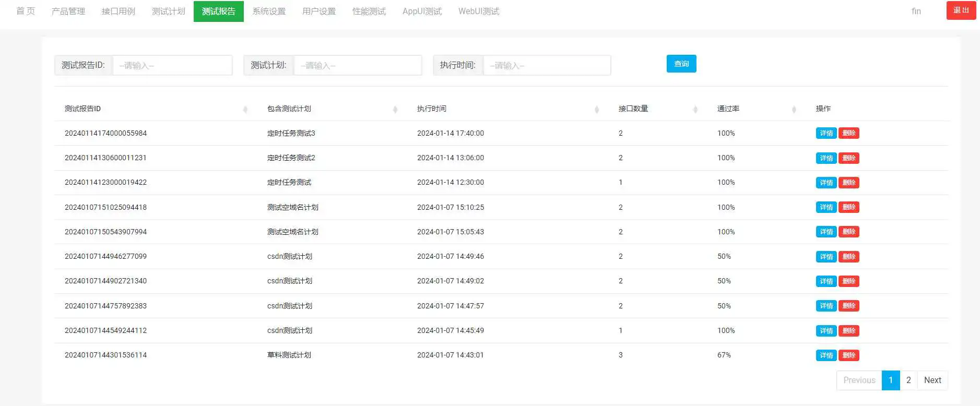The height and width of the screenshot is (406, 980).
Task: Open 系统设置 in top navigation
Action: coord(269,11)
